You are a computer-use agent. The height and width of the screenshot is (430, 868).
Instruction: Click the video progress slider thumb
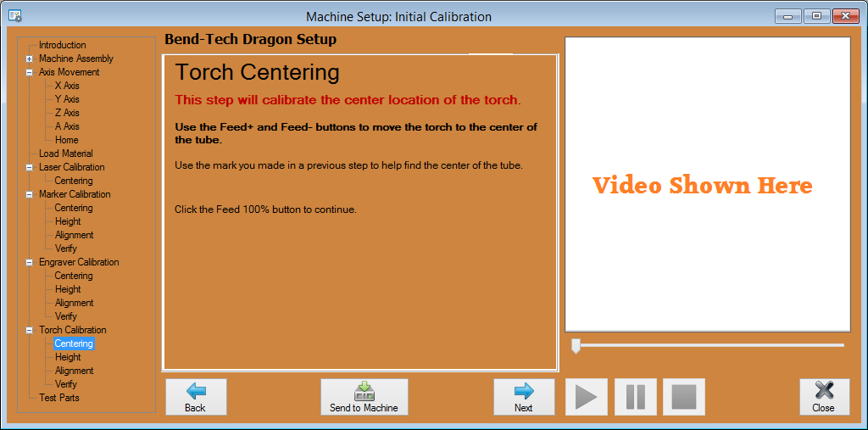pyautogui.click(x=576, y=346)
